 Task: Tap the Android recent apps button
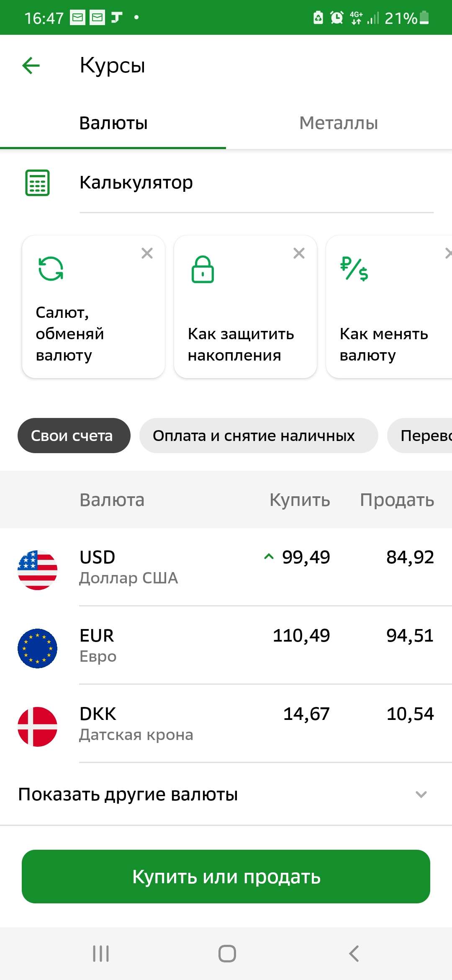(x=101, y=954)
